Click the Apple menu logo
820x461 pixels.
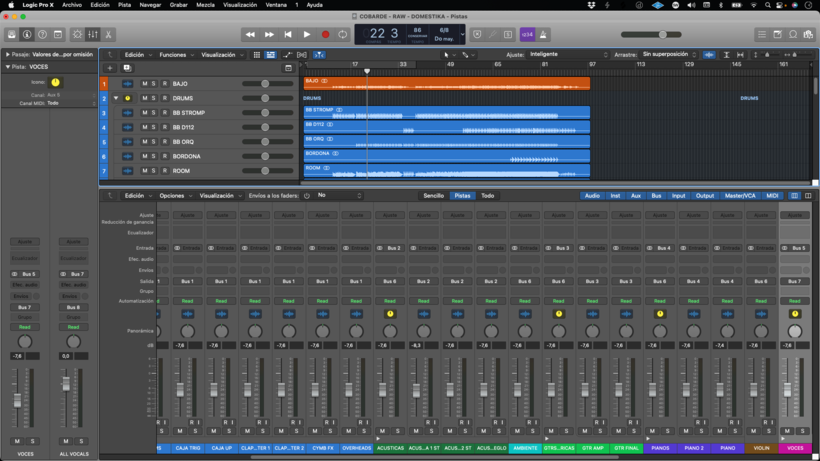pyautogui.click(x=10, y=5)
